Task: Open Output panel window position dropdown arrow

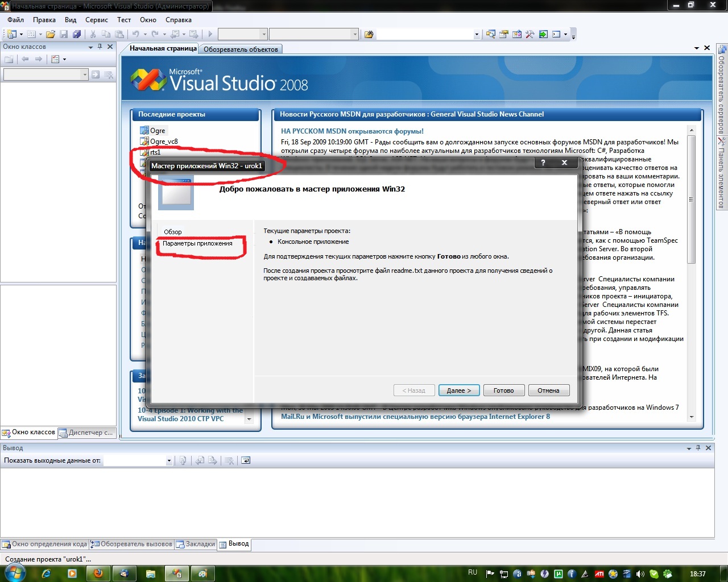Action: [x=689, y=448]
